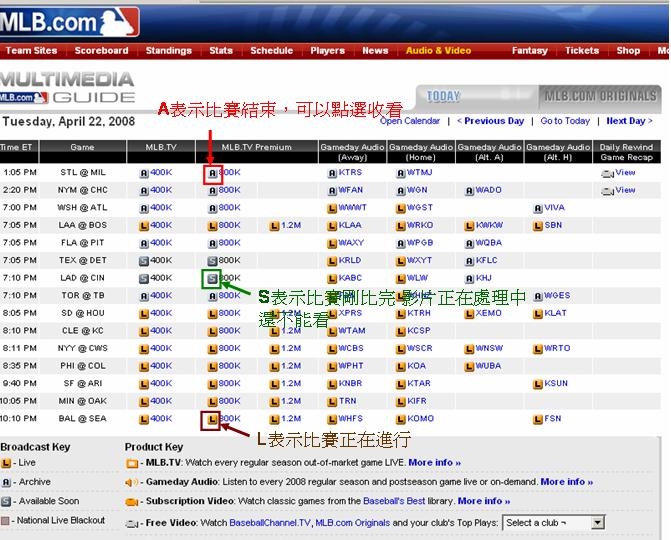
Task: Click Live icon for SF @ ARI 800K
Action: click(x=213, y=384)
